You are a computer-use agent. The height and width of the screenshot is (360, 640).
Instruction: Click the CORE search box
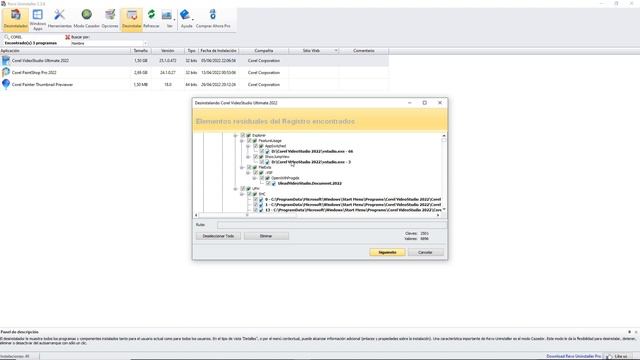click(37, 37)
